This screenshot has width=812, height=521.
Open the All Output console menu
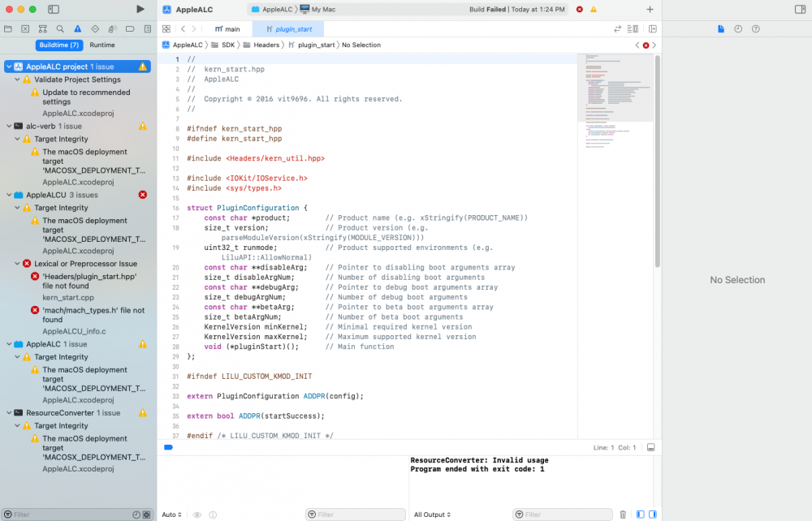pos(432,515)
